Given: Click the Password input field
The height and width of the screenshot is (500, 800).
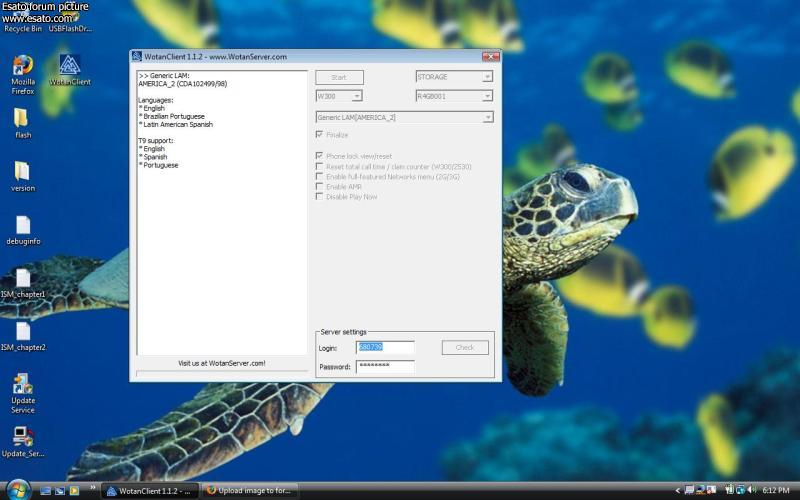Looking at the screenshot, I should coord(385,366).
